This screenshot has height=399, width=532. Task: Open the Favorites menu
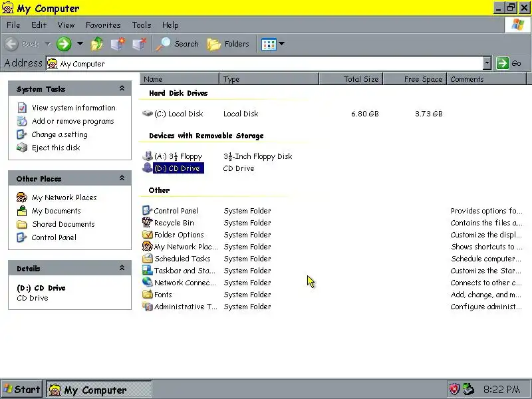(x=103, y=25)
